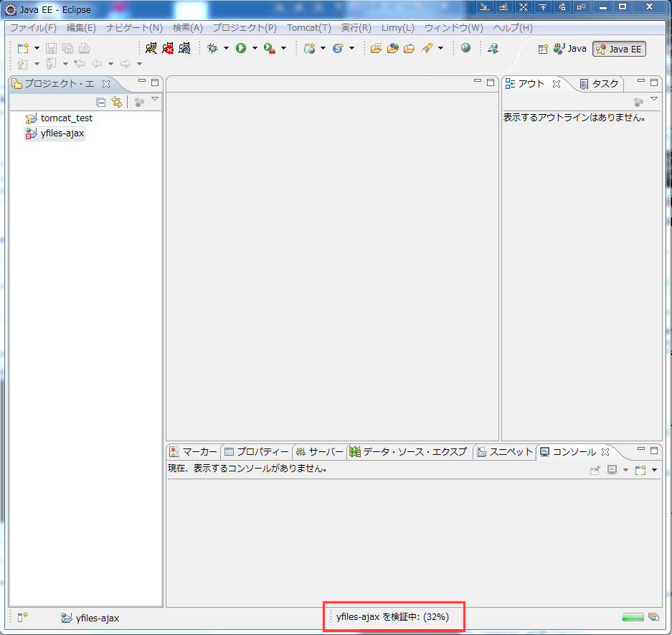The image size is (672, 635).
Task: Close the コンソール tab
Action: [605, 451]
